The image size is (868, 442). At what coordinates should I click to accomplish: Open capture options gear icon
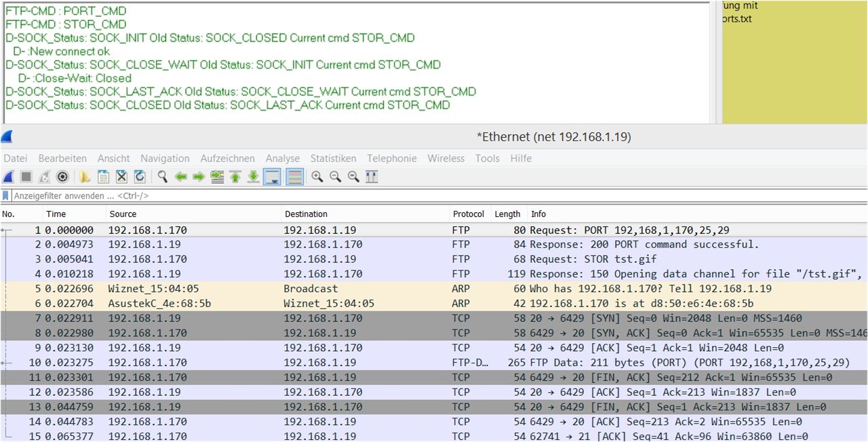(62, 177)
